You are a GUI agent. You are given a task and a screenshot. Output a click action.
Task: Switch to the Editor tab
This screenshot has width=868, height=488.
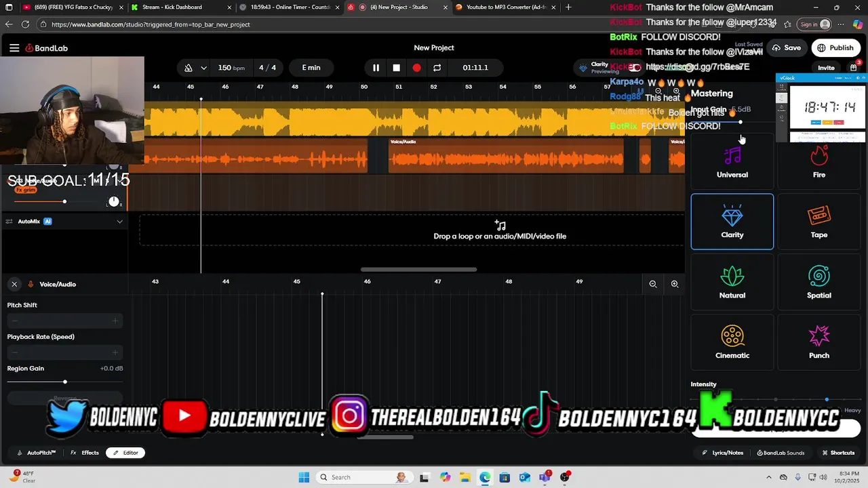pyautogui.click(x=125, y=453)
